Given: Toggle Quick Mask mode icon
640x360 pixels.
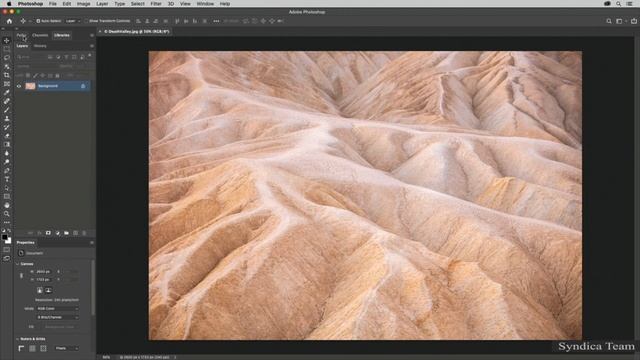Looking at the screenshot, I should pyautogui.click(x=7, y=250).
